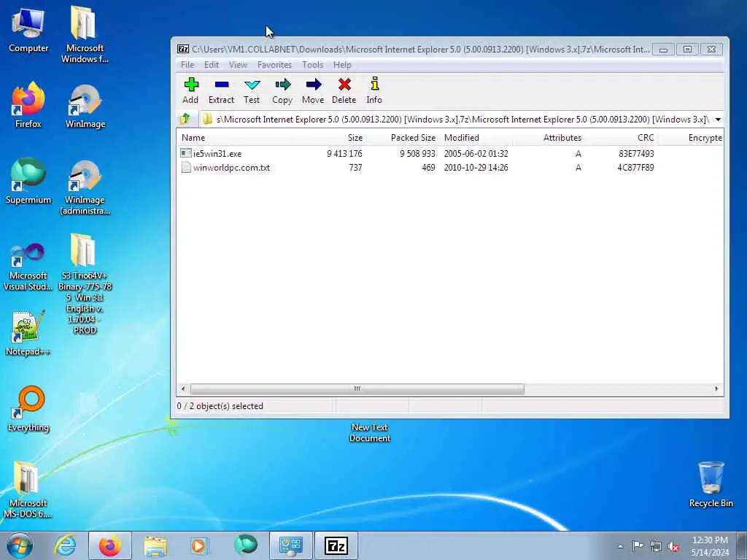Select the Recycle Bin icon
The height and width of the screenshot is (560, 747).
point(711,484)
